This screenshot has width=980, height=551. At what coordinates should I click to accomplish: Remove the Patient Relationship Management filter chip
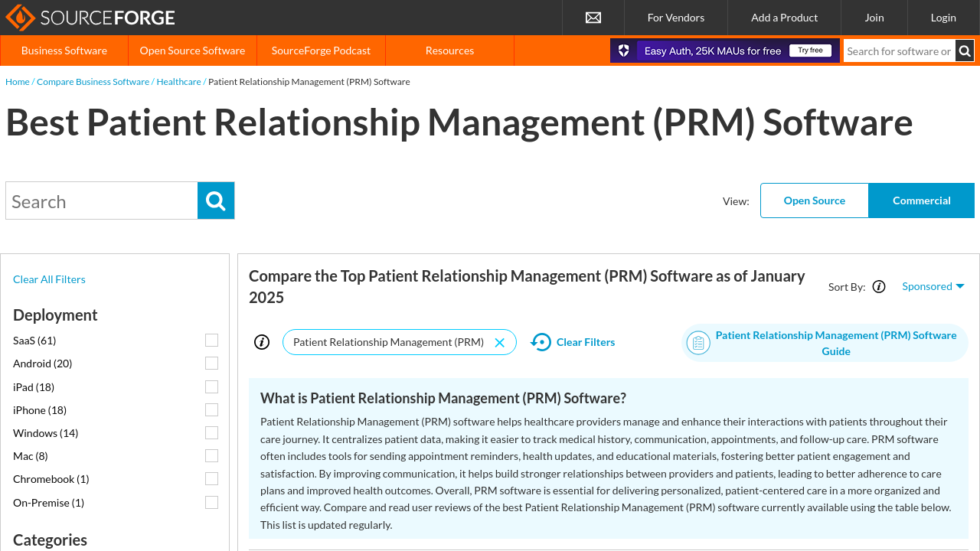pyautogui.click(x=500, y=343)
